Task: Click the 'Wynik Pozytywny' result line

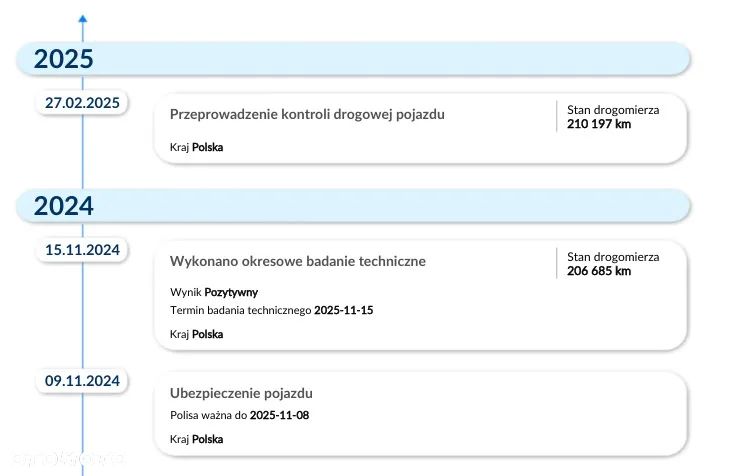Action: 214,292
